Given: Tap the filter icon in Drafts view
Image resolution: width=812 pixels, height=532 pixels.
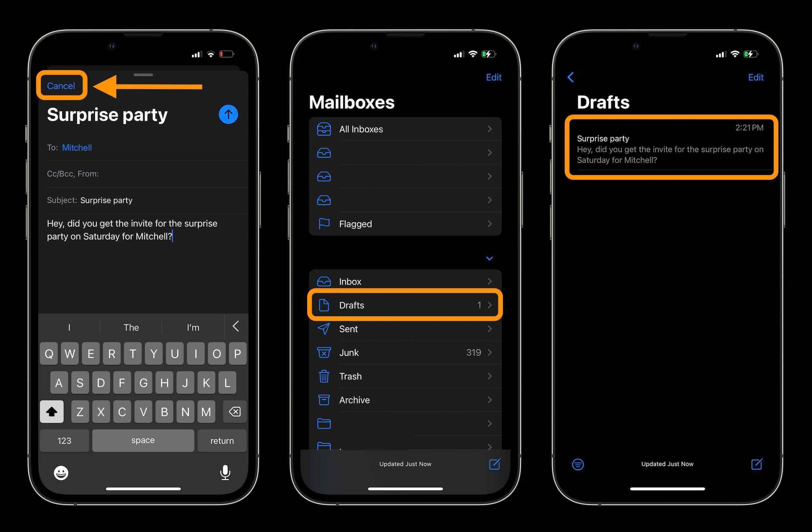Looking at the screenshot, I should tap(577, 464).
